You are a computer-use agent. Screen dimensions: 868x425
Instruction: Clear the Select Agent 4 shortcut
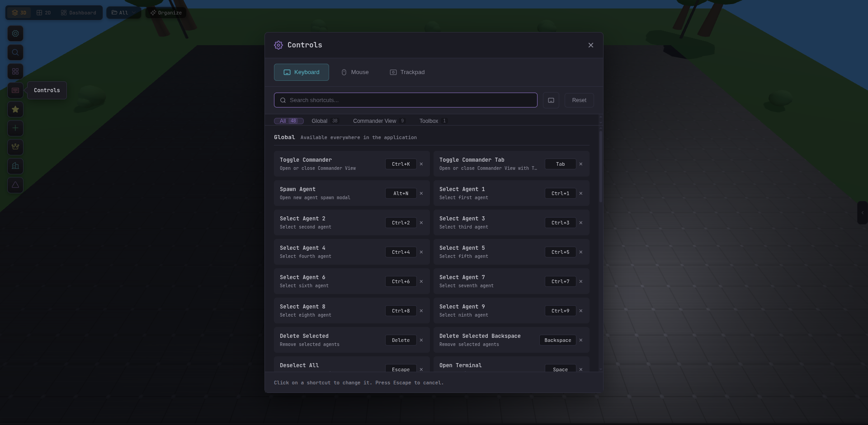[x=421, y=252]
